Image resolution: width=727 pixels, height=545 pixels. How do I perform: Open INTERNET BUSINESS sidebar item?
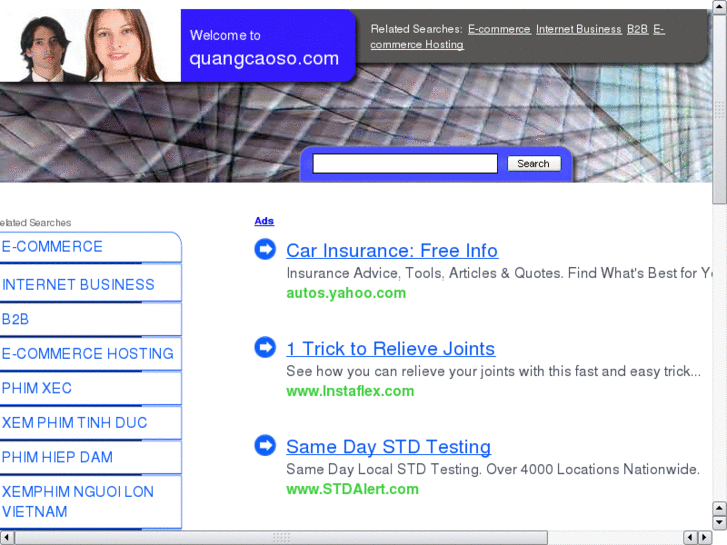(90, 284)
